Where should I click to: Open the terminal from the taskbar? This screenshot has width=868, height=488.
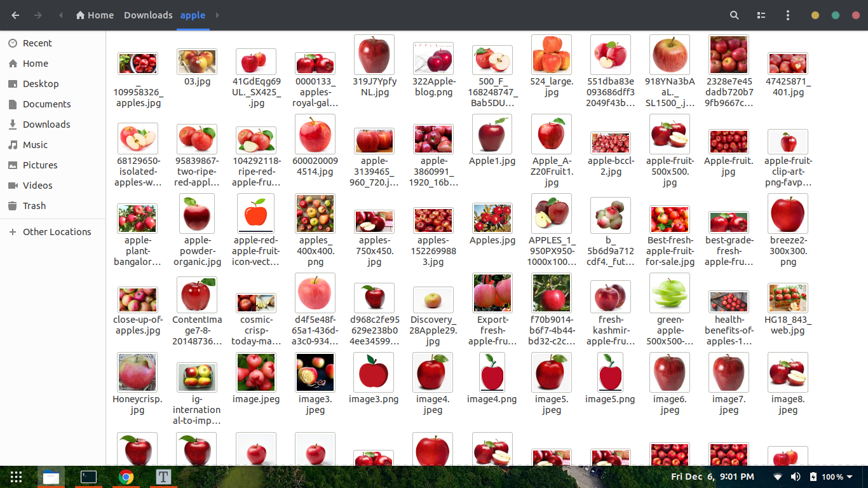click(x=88, y=477)
